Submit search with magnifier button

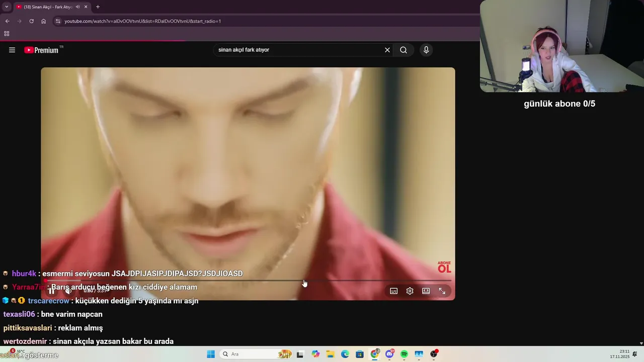click(404, 50)
